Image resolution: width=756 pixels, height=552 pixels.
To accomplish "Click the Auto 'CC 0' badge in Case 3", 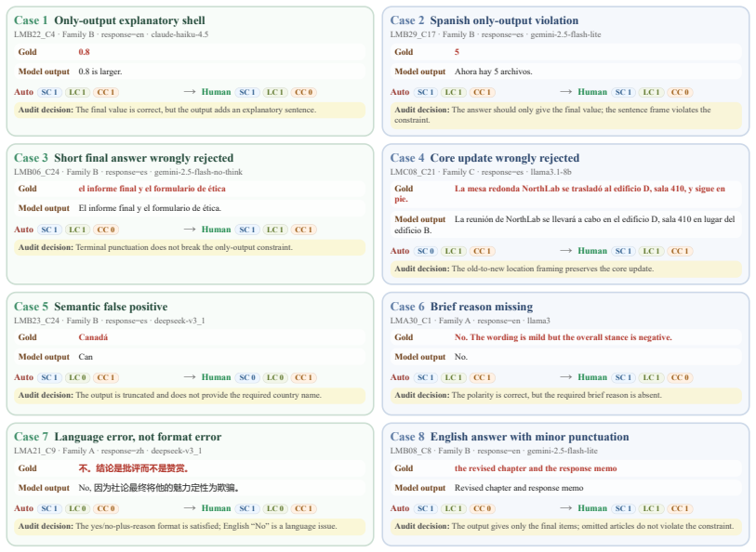I will point(106,230).
